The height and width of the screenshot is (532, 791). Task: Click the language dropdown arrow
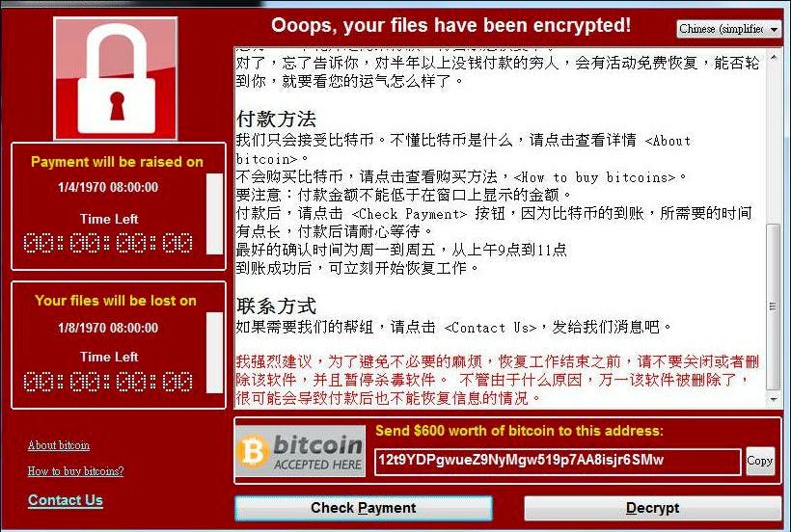point(774,29)
